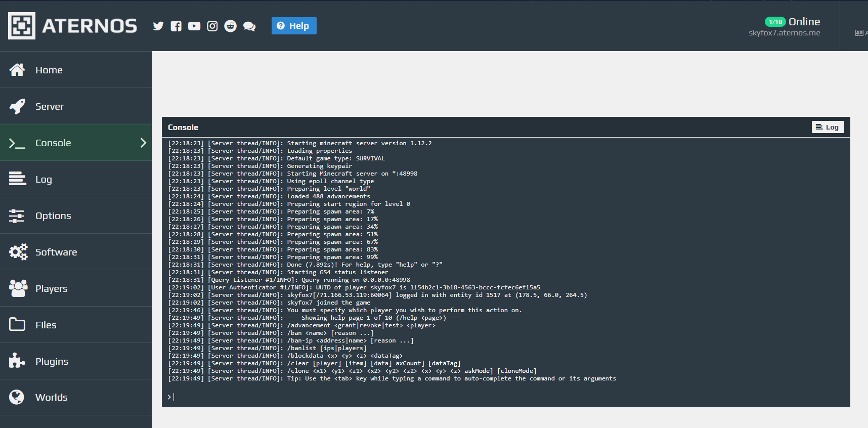
Task: Click the 'Starting GS4 status listener' line
Action: click(278, 272)
